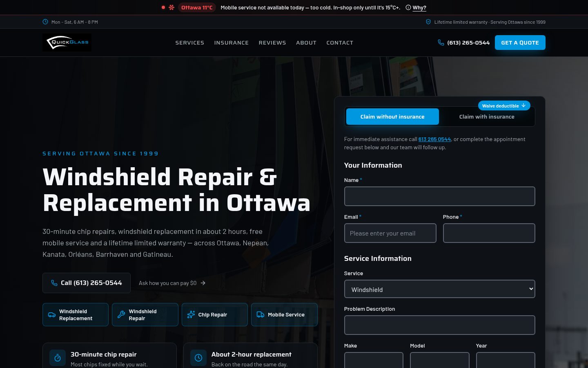
Task: Click the Get a Quote button
Action: click(x=520, y=43)
